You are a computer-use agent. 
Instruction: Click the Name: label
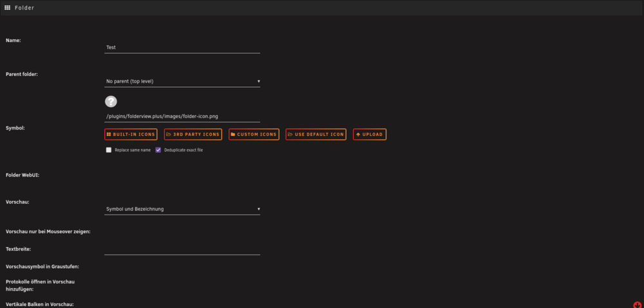pos(13,40)
